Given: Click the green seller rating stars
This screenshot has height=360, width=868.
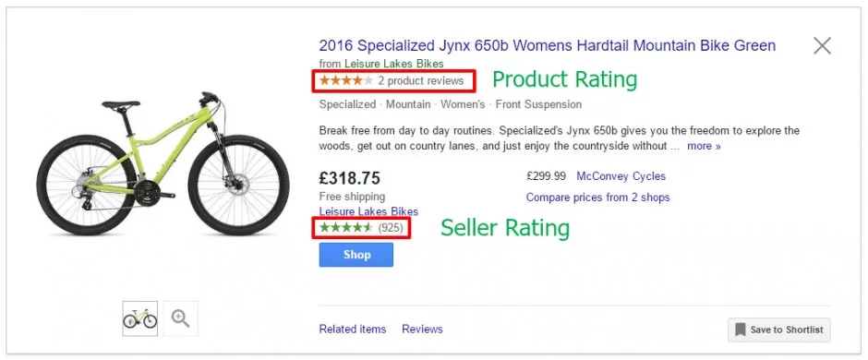Looking at the screenshot, I should (346, 227).
